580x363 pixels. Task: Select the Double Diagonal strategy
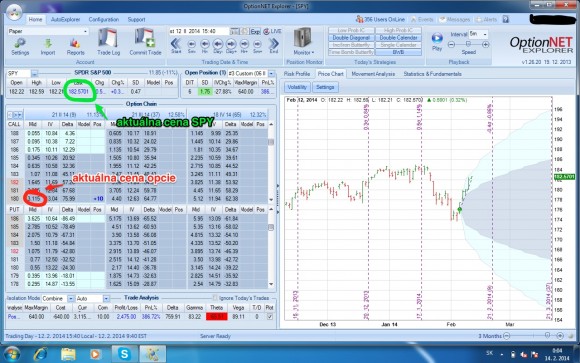click(x=351, y=38)
